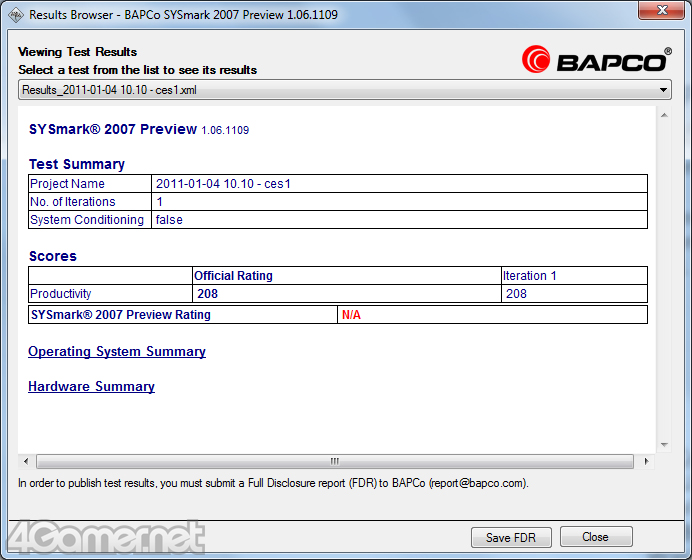Click the Results Browser title bar icon

pos(15,15)
